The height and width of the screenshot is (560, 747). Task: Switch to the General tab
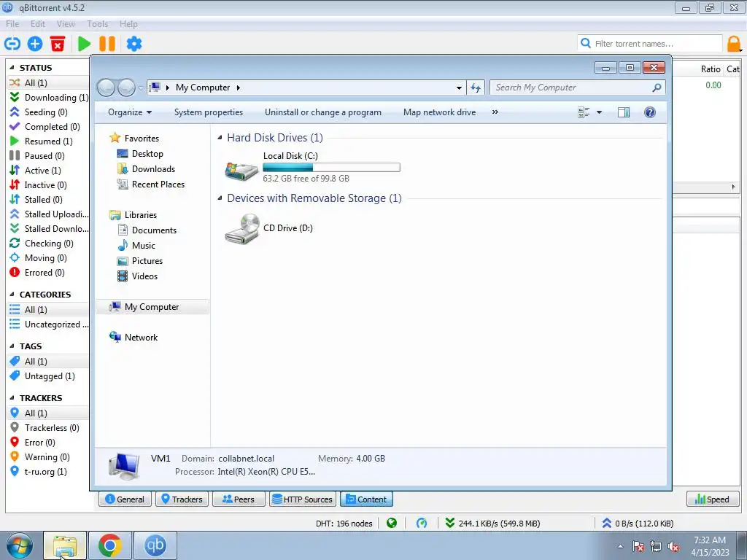pyautogui.click(x=125, y=499)
